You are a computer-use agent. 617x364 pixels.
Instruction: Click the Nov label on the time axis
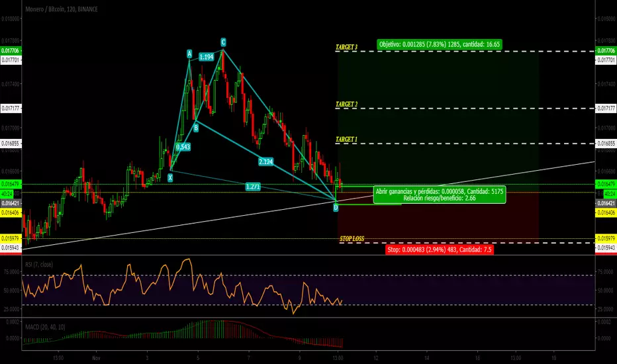tap(96, 358)
